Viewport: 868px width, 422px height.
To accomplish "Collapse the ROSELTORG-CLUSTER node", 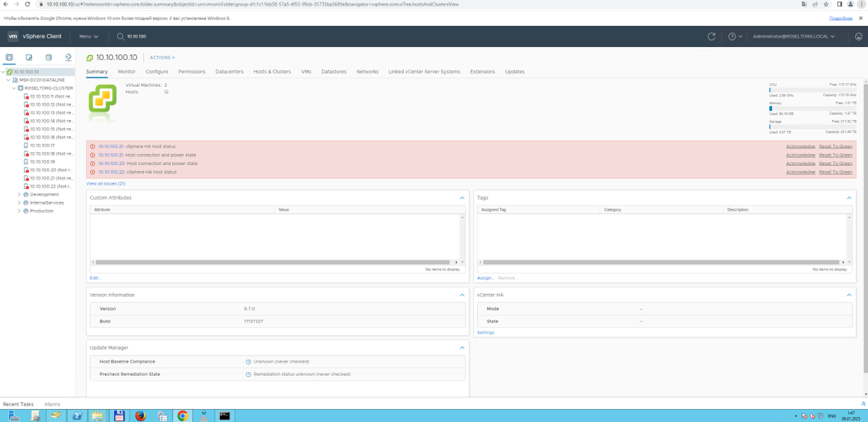I will tap(14, 88).
